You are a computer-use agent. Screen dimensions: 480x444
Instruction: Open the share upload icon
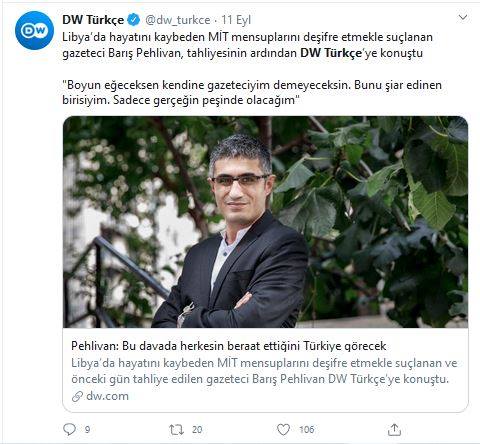click(394, 429)
